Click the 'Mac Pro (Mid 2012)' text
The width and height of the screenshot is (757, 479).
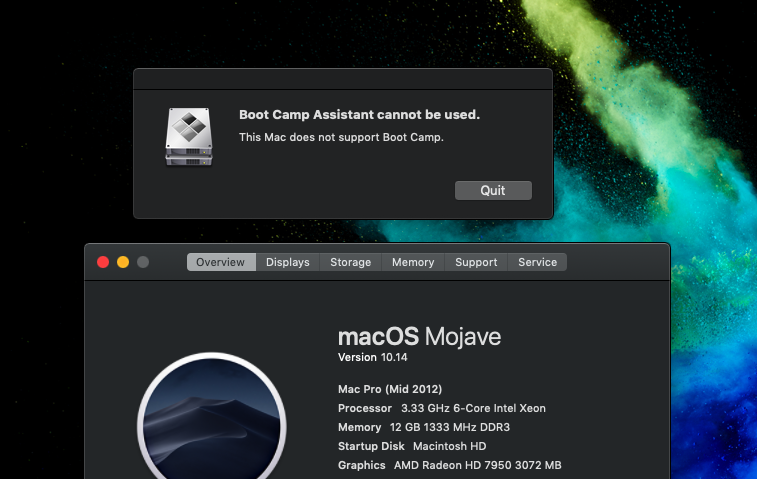coord(390,389)
